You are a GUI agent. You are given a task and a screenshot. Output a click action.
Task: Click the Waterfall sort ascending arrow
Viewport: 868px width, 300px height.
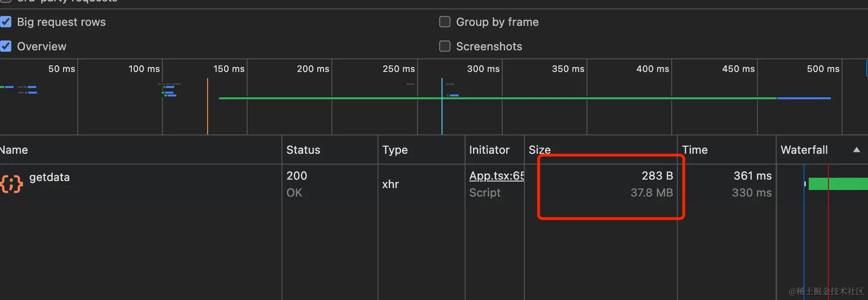(856, 150)
